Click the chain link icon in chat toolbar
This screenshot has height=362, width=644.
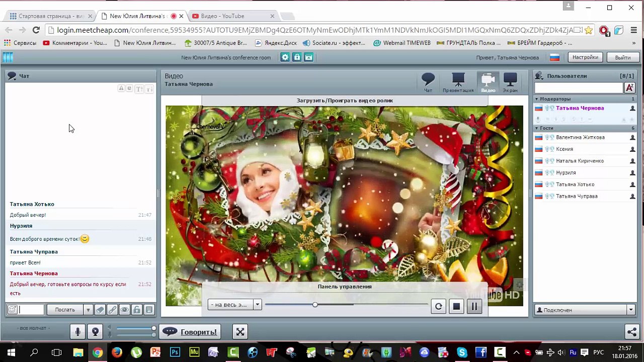[112, 310]
